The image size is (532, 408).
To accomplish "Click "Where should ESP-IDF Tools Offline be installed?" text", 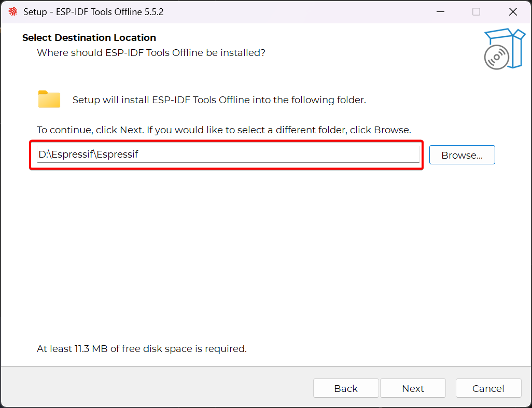I will [x=151, y=53].
